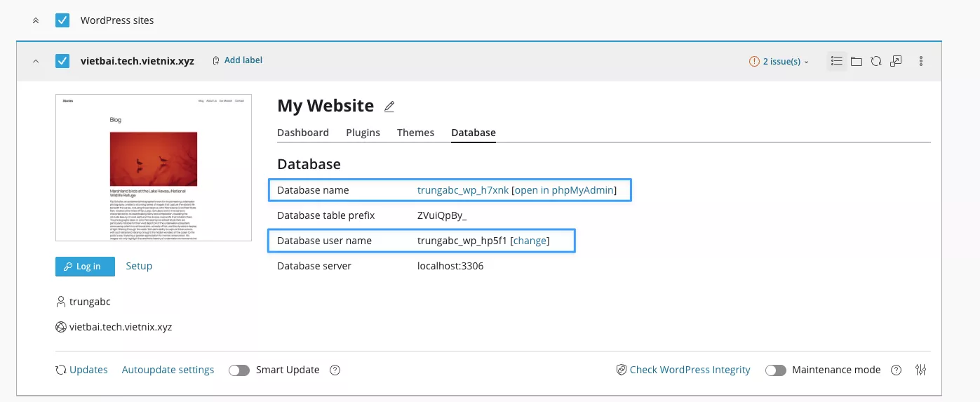This screenshot has height=402, width=980.
Task: Click the site preview thumbnail
Action: [154, 168]
